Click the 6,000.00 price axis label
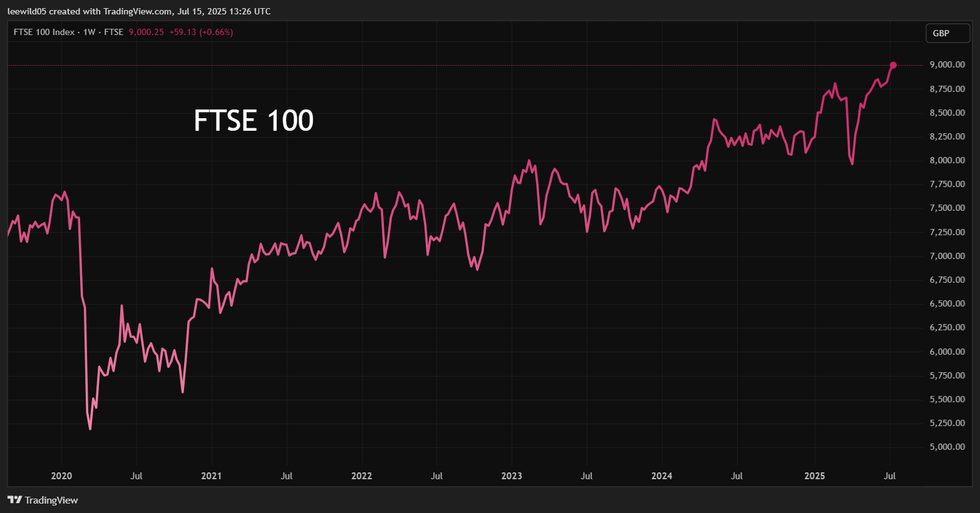This screenshot has height=513, width=980. 947,352
